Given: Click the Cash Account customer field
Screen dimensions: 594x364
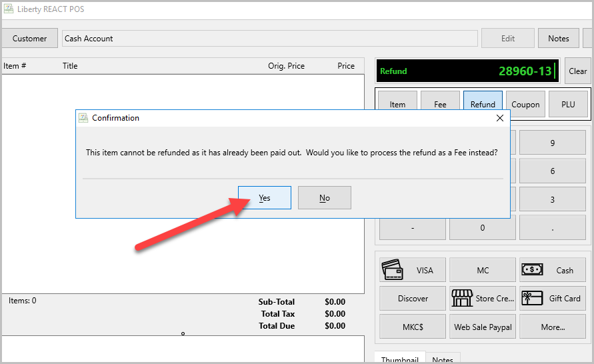Looking at the screenshot, I should point(269,38).
